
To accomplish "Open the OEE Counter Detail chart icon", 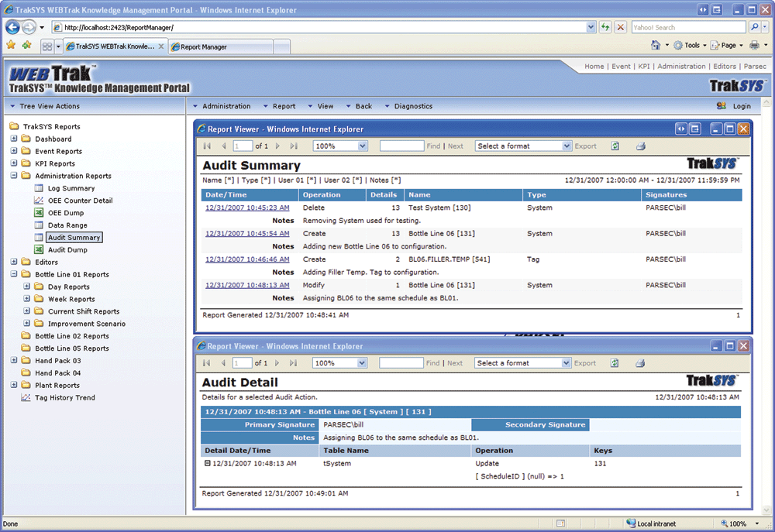I will (39, 200).
